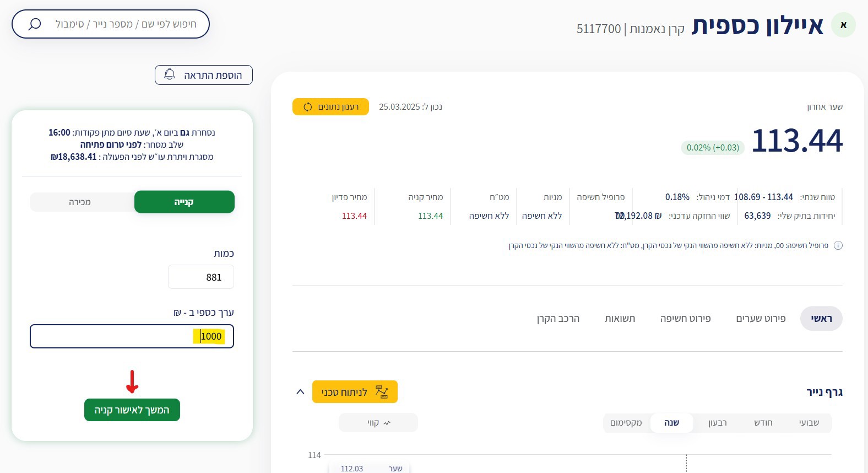Click the fund title 'איילון כספית'
The width and height of the screenshot is (868, 473).
pyautogui.click(x=757, y=25)
